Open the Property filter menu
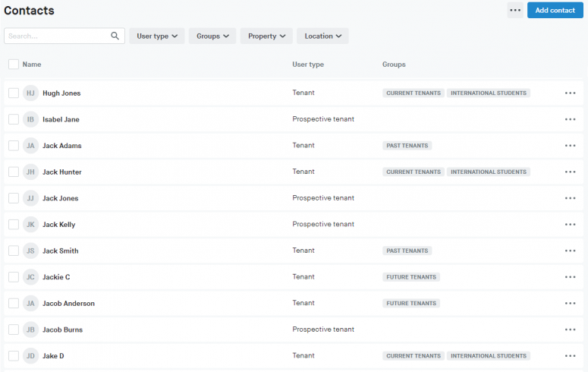This screenshot has height=372, width=588. coord(266,36)
